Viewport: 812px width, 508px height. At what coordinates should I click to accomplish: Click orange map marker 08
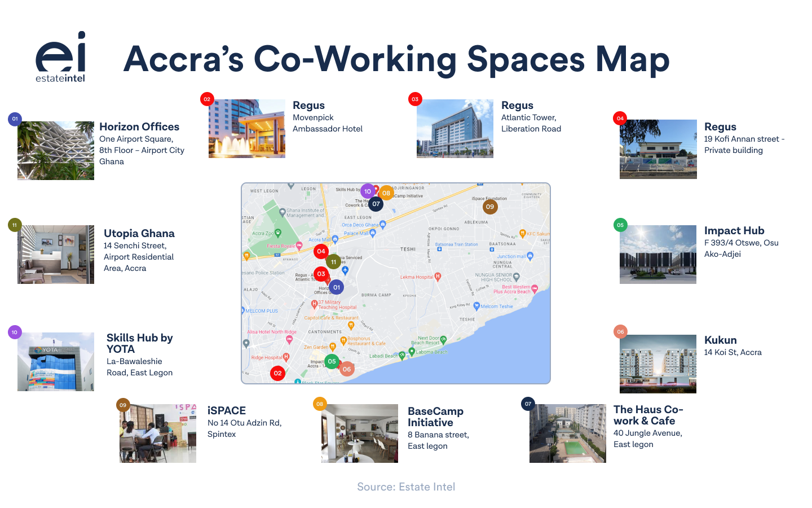pyautogui.click(x=386, y=193)
